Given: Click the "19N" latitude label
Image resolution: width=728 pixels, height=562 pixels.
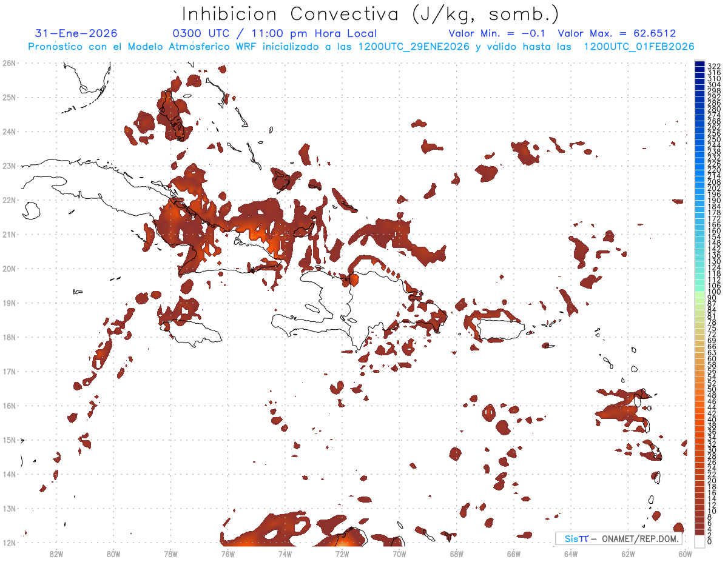Looking at the screenshot, I should coord(8,303).
